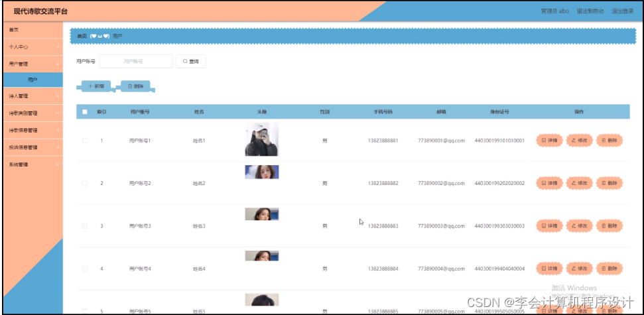644x315 pixels.
Task: Click 修改 in the 用户账号2 row
Action: [x=580, y=183]
